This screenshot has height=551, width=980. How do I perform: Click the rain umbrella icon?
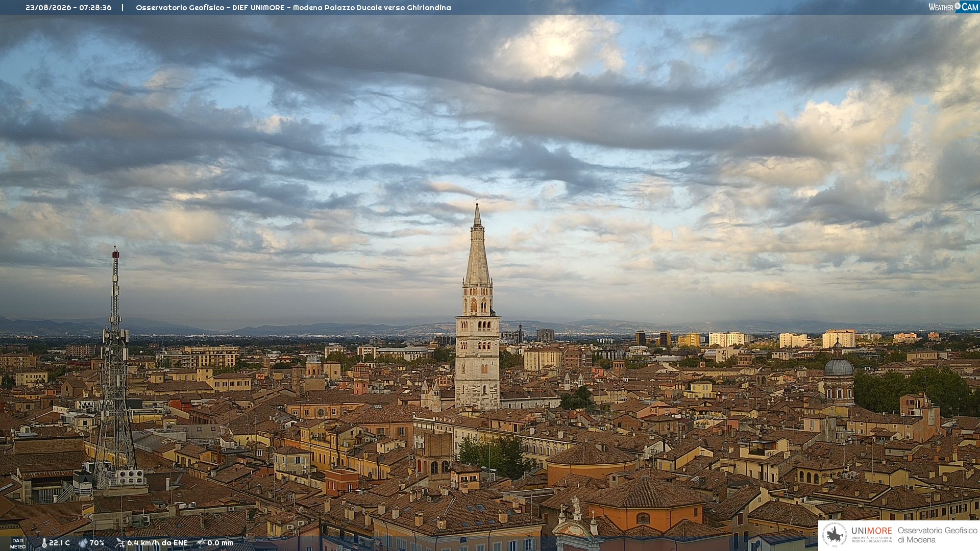coord(201,543)
